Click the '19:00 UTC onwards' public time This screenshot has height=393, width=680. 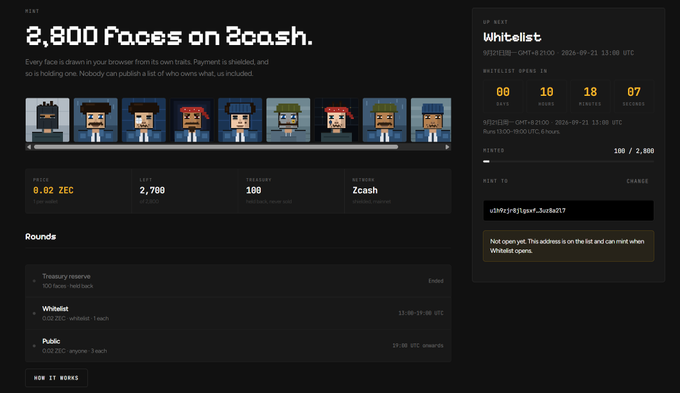[418, 346]
